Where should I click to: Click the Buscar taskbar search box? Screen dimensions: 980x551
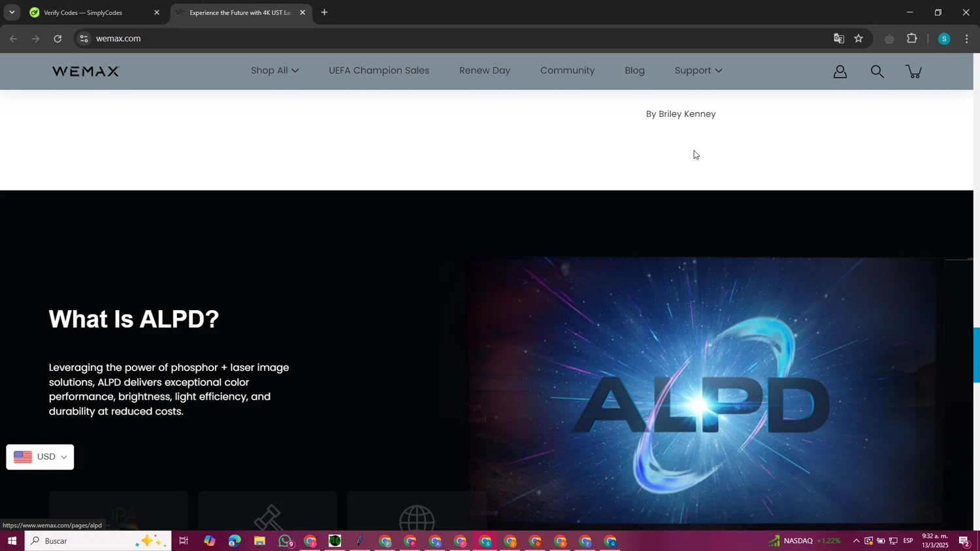[x=98, y=541]
